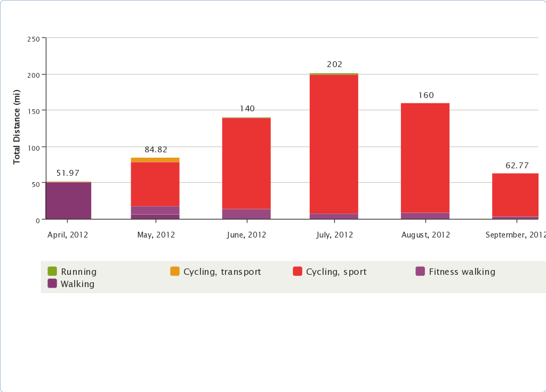Click the September 2012 red bar

point(515,194)
